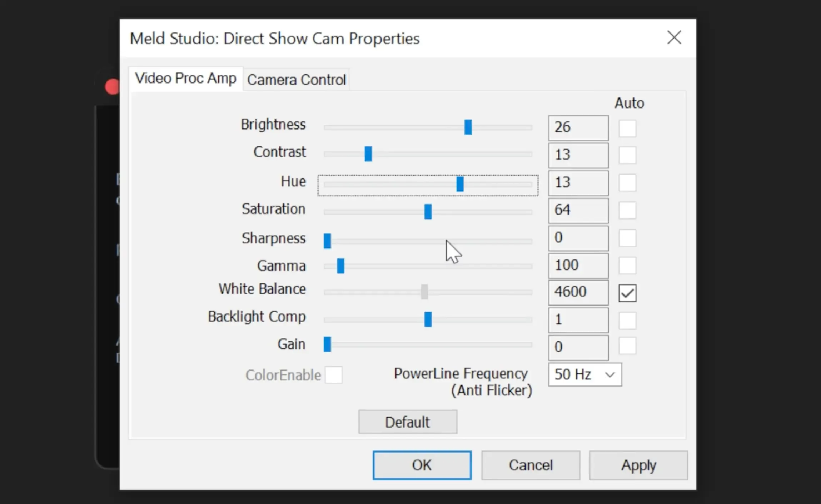Edit the Hue numeric input field

(x=578, y=183)
